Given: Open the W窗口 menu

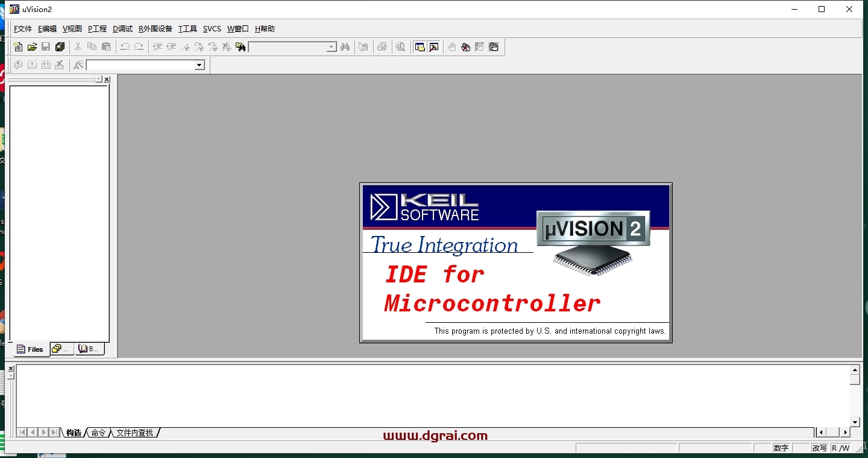Looking at the screenshot, I should 238,29.
